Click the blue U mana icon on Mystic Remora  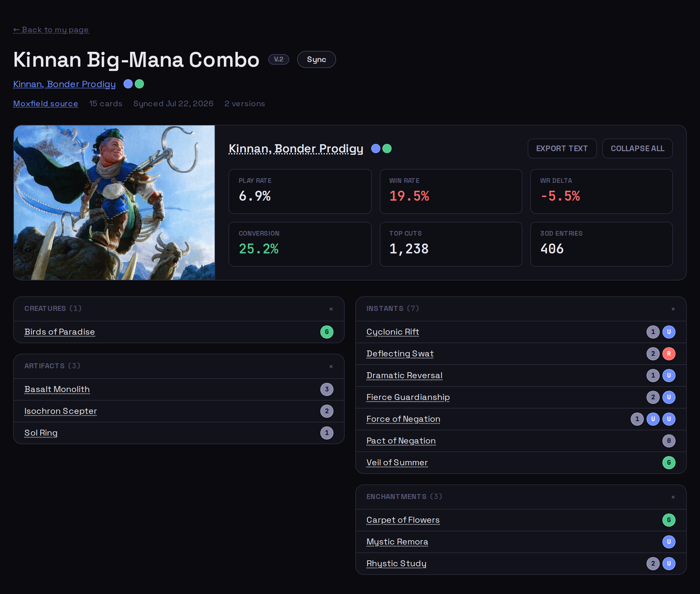click(669, 542)
